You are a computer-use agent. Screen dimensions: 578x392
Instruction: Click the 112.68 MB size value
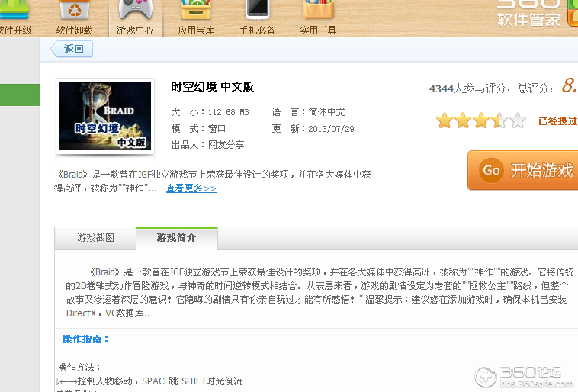229,112
